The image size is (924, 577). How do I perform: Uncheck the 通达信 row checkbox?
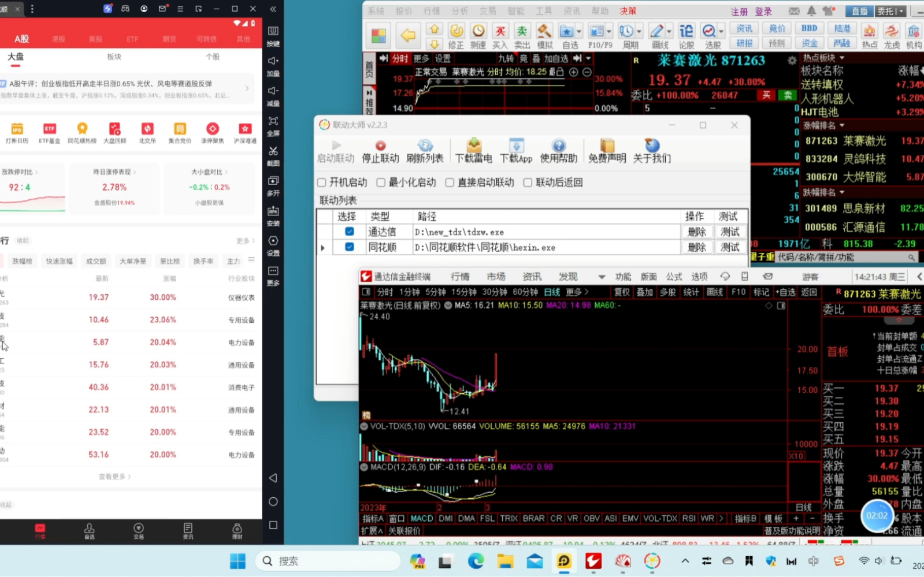coord(350,232)
